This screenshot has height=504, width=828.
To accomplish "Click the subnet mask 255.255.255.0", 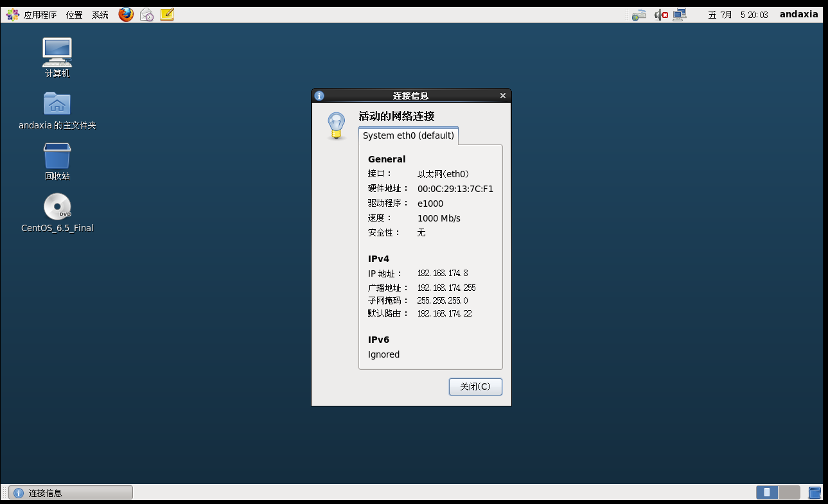I will [443, 300].
